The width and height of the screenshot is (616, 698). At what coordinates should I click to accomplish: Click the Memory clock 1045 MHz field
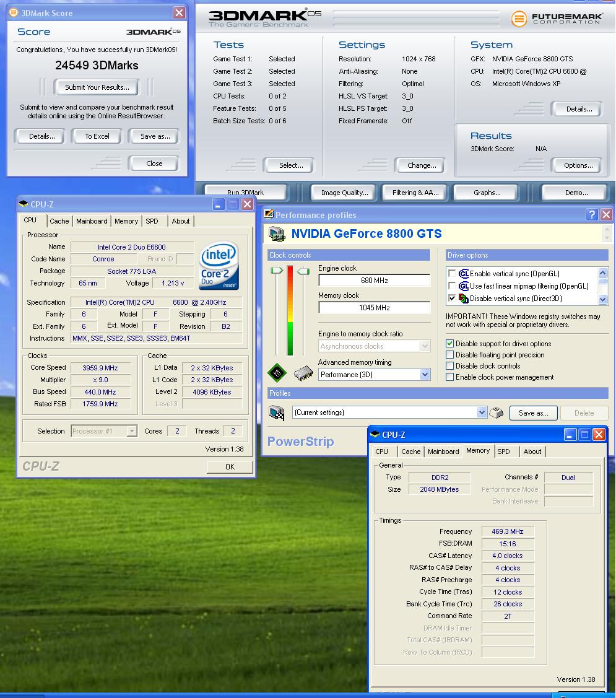pos(375,308)
